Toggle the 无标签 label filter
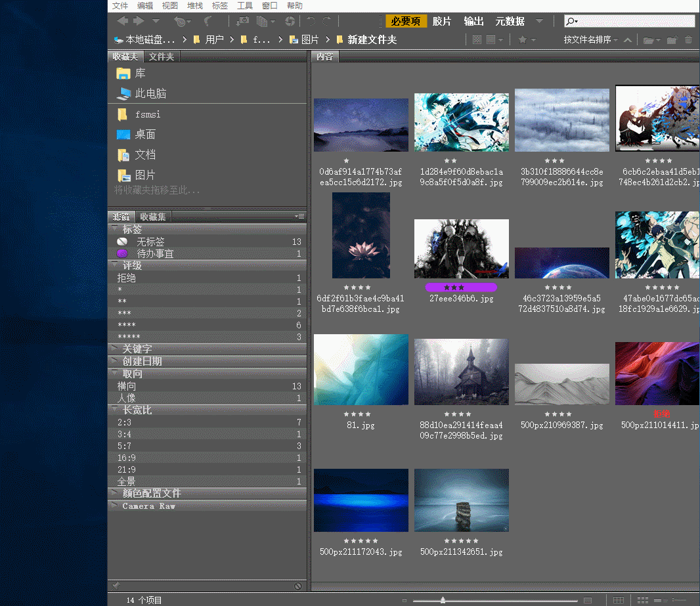This screenshot has height=606, width=700. click(150, 242)
